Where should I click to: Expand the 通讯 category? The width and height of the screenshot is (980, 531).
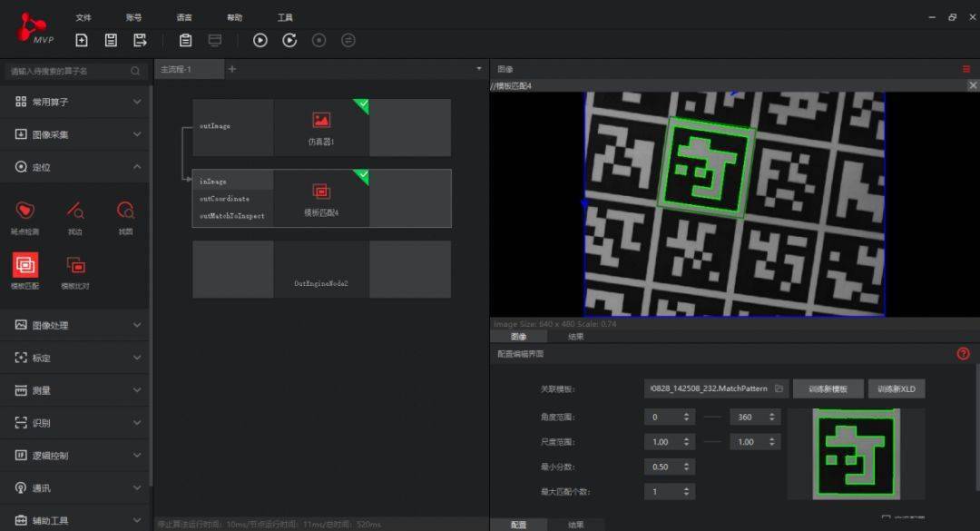(75, 487)
